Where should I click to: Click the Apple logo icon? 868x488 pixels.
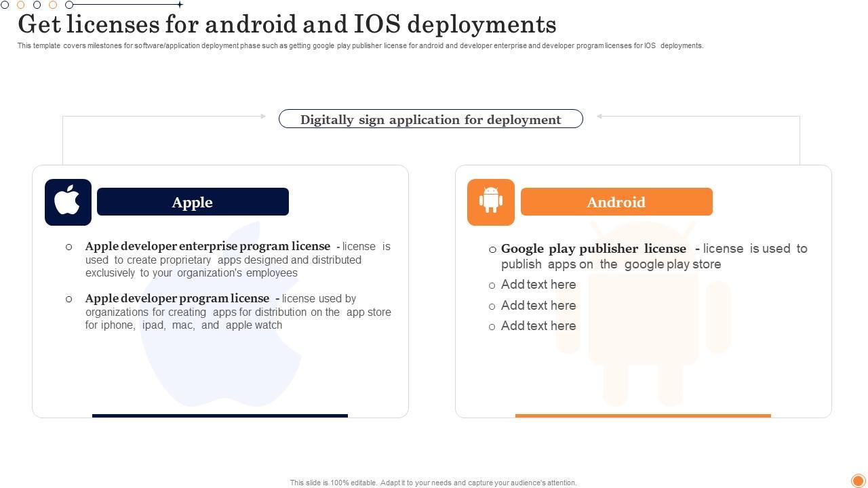(68, 202)
